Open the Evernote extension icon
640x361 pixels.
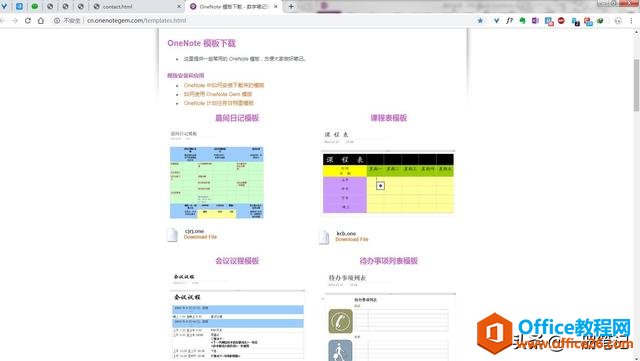tap(522, 20)
